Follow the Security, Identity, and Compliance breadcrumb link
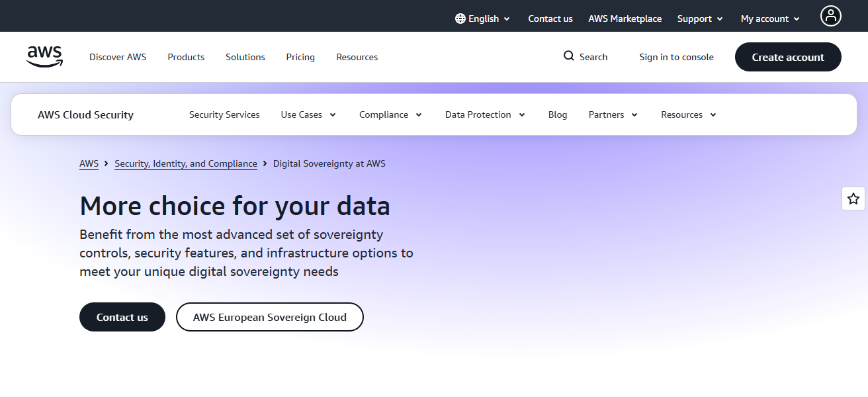Screen dimensions: 868x397 186,163
